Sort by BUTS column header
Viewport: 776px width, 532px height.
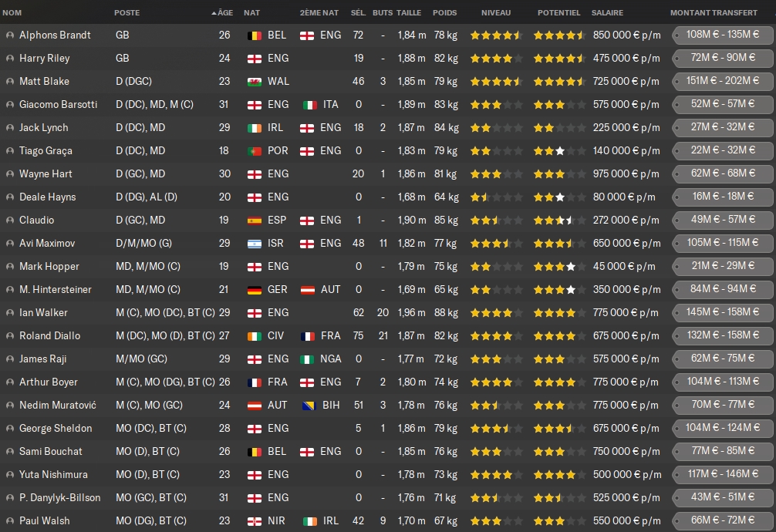tap(383, 13)
